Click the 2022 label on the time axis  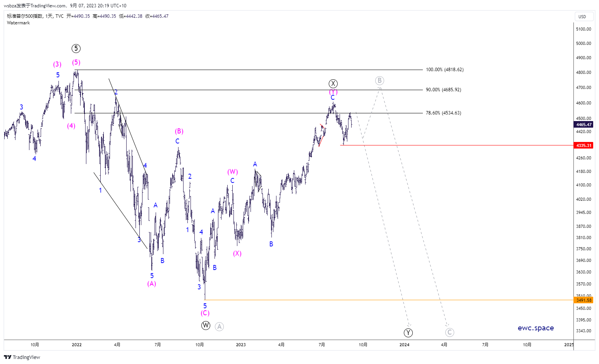[77, 345]
